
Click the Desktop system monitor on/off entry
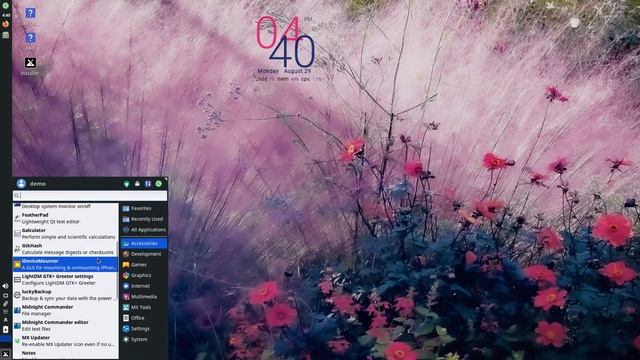65,206
